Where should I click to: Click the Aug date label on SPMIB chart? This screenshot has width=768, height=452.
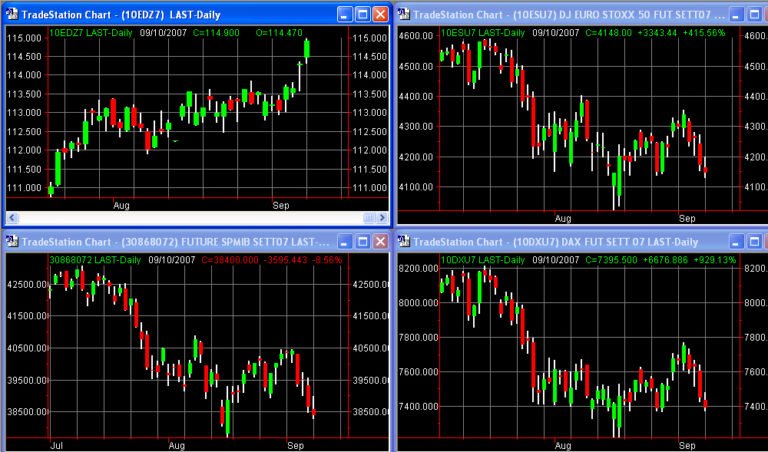pos(177,442)
